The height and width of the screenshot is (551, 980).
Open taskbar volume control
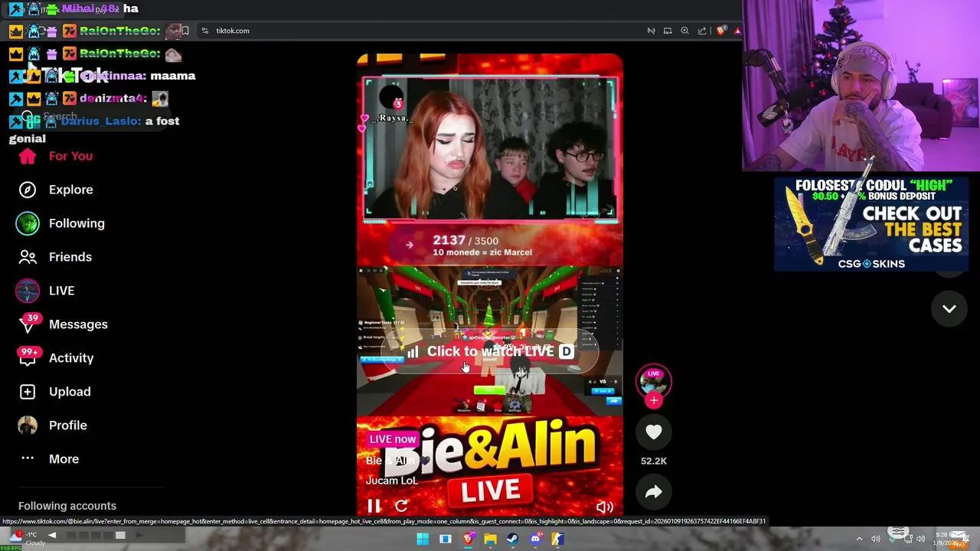coord(920,539)
